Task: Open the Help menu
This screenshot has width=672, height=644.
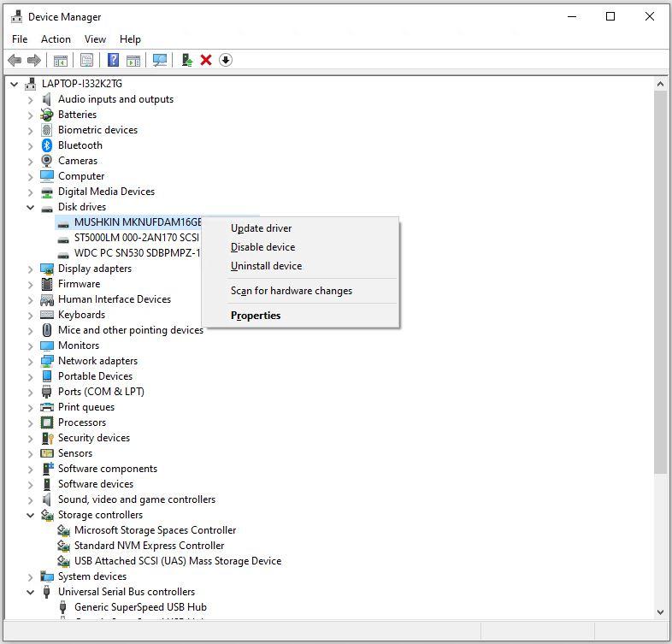Action: [x=130, y=39]
